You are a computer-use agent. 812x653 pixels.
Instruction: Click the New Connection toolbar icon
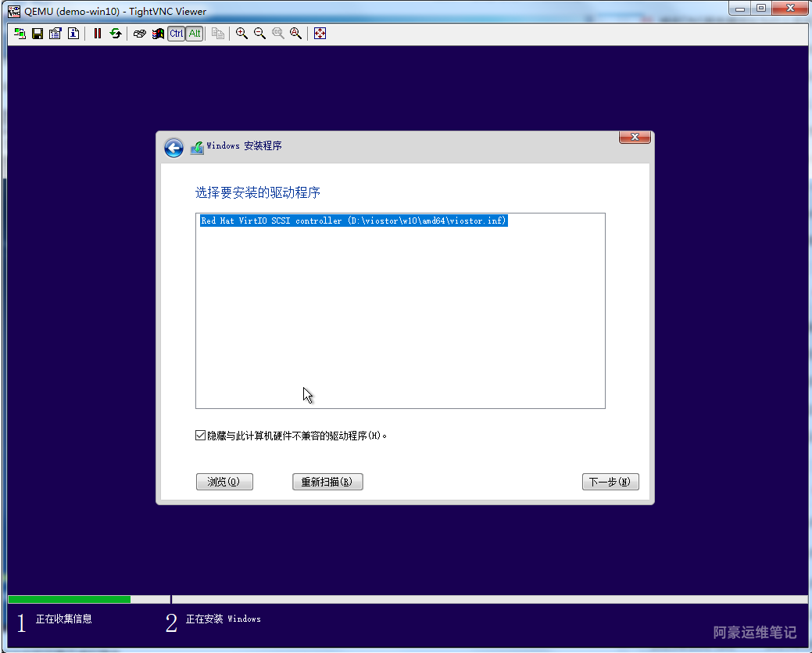point(20,34)
